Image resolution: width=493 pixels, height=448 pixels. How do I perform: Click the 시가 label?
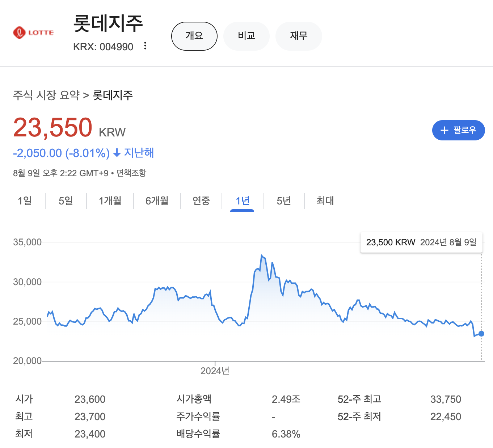coord(24,399)
